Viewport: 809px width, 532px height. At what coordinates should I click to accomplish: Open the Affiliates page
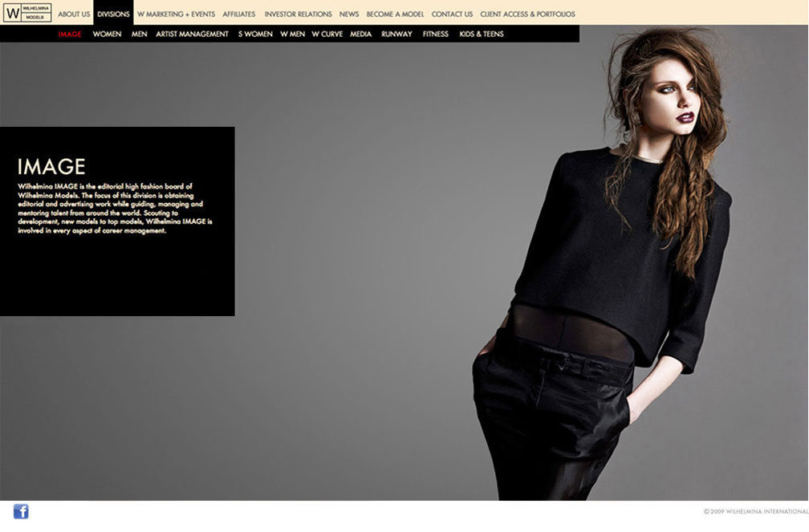click(239, 14)
